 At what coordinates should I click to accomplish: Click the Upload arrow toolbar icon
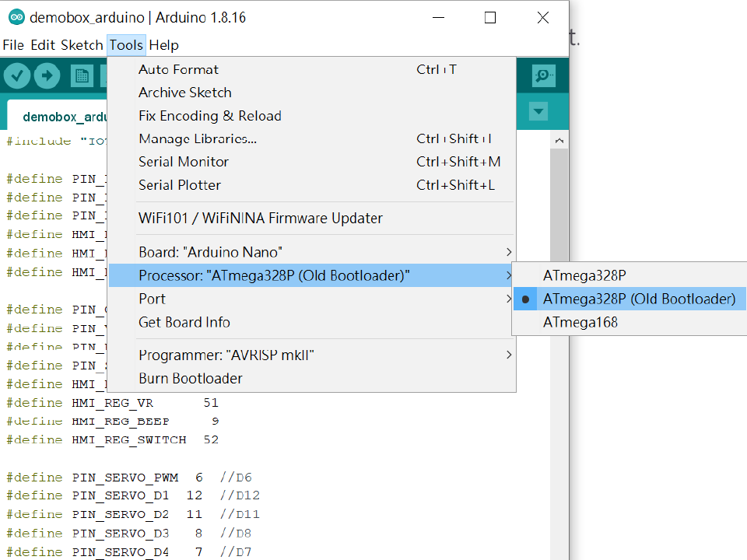47,75
